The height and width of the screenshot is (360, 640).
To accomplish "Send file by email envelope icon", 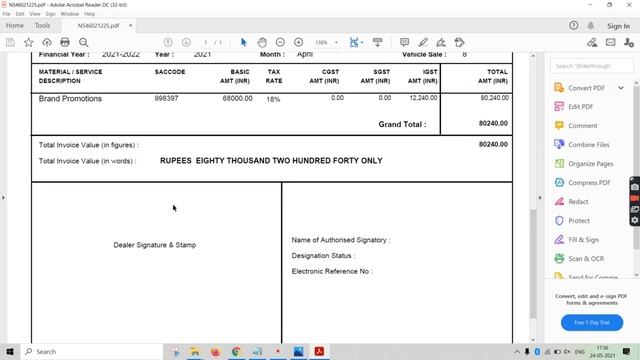I will click(611, 42).
